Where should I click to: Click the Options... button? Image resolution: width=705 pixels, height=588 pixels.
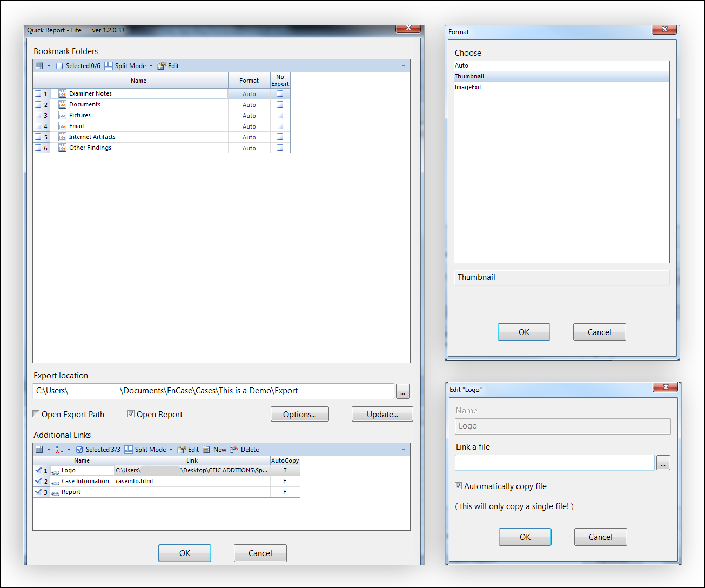[300, 415]
